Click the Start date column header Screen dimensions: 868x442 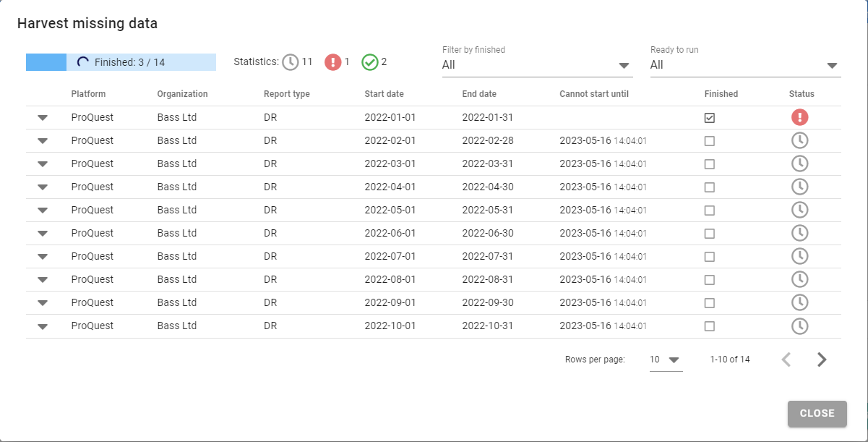(384, 94)
